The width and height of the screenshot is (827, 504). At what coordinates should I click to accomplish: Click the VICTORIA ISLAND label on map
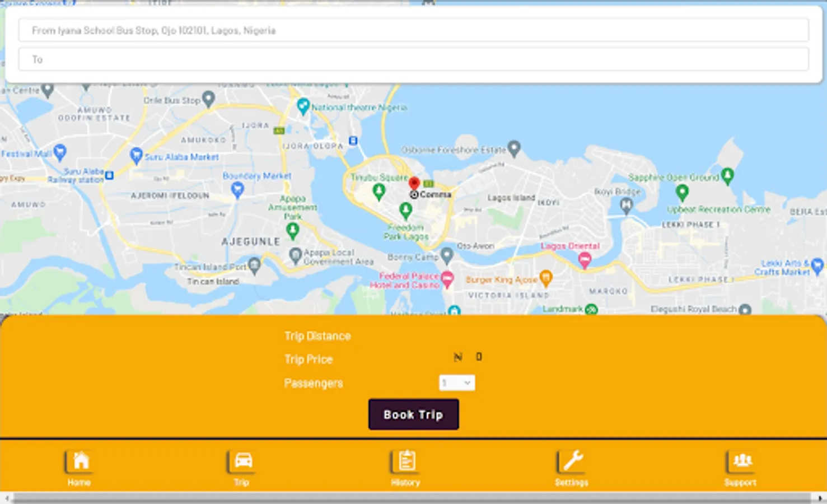pos(508,295)
